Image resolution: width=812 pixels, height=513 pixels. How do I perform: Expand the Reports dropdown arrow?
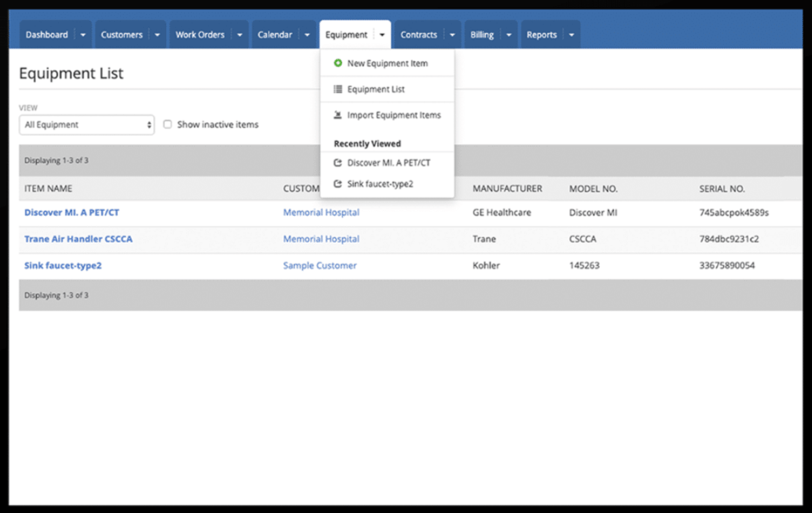tap(571, 34)
